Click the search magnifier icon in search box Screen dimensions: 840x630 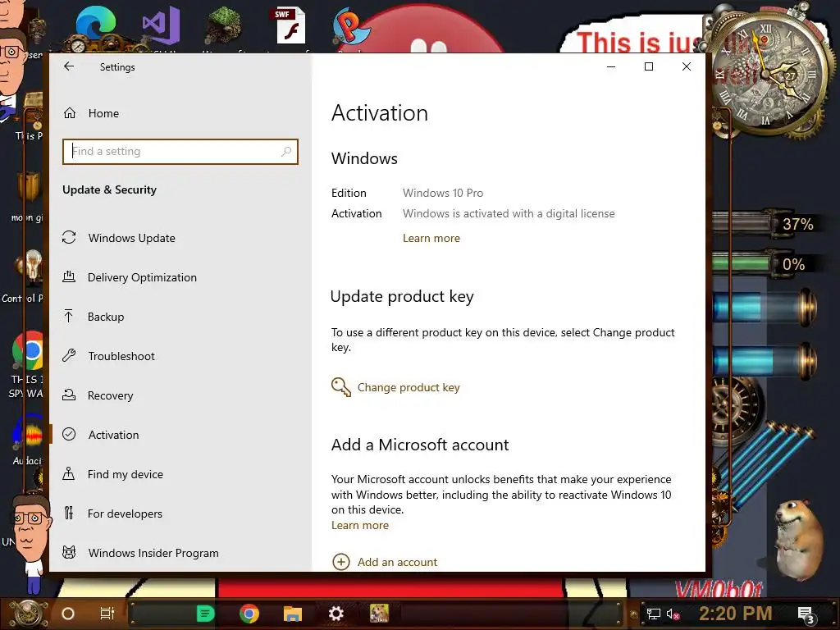pyautogui.click(x=286, y=152)
